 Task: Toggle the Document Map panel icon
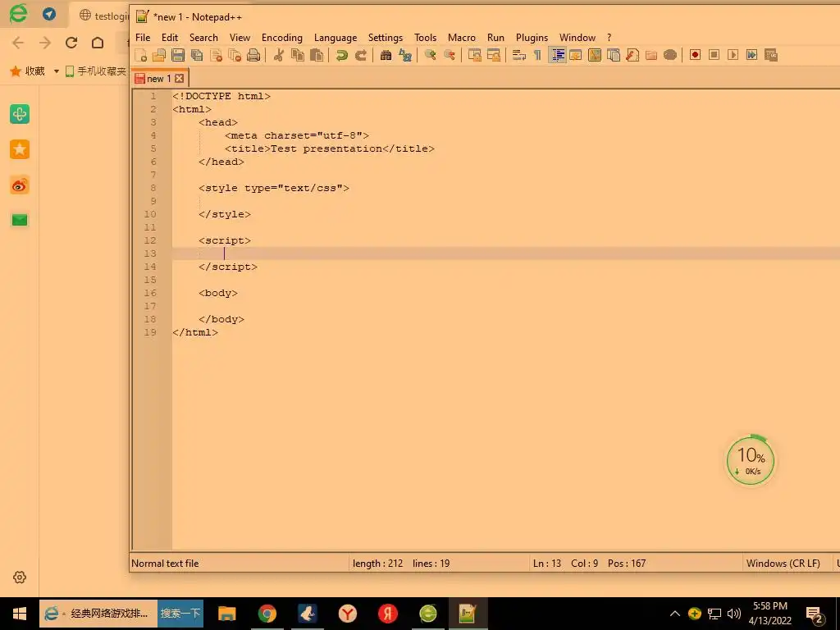pyautogui.click(x=594, y=55)
